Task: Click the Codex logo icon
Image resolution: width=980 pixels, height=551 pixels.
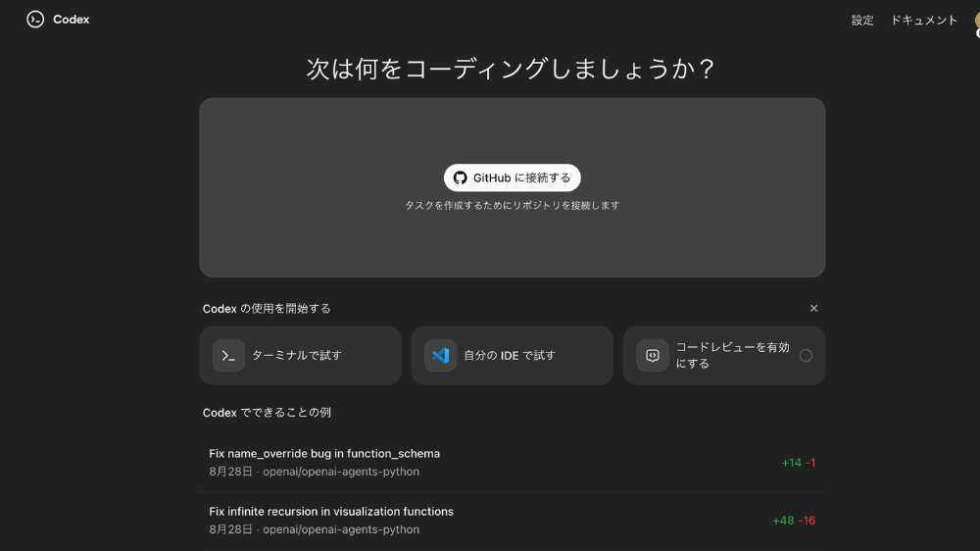Action: pyautogui.click(x=35, y=20)
